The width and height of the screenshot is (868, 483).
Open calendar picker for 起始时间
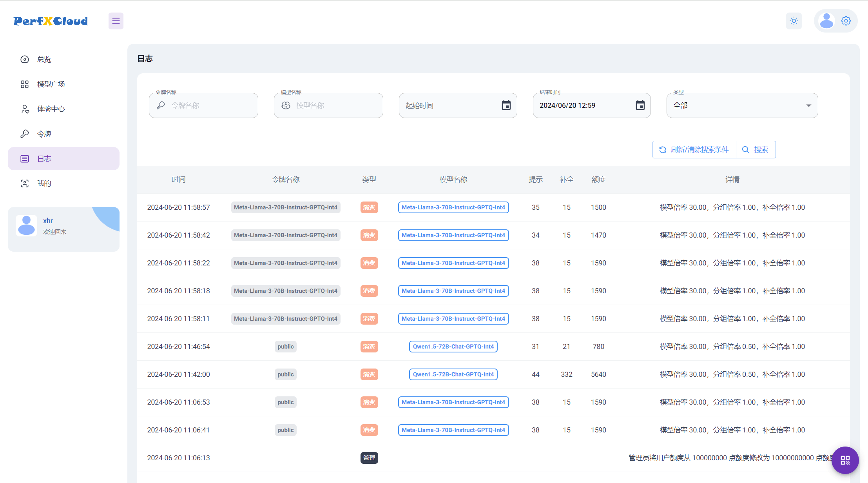(506, 105)
